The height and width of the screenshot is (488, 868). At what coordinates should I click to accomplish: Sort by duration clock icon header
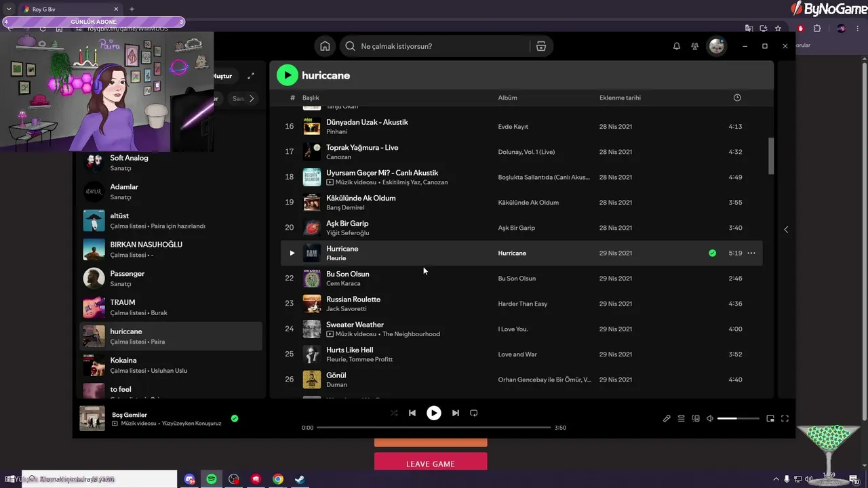coord(737,98)
